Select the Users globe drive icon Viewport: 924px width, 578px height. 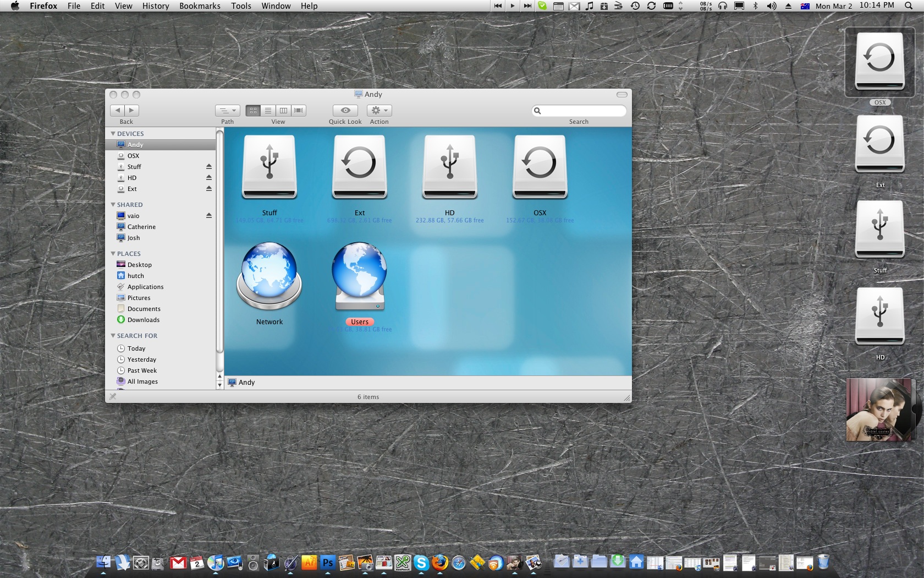(x=360, y=276)
